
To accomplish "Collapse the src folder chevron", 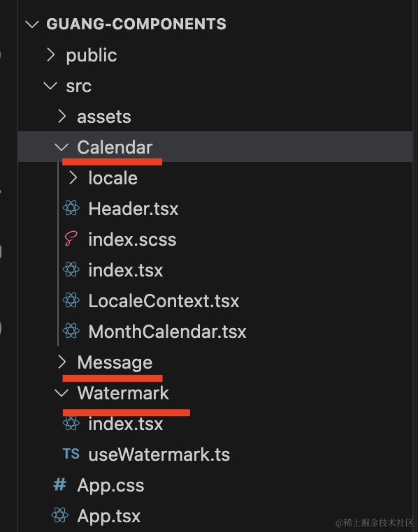I will [50, 85].
